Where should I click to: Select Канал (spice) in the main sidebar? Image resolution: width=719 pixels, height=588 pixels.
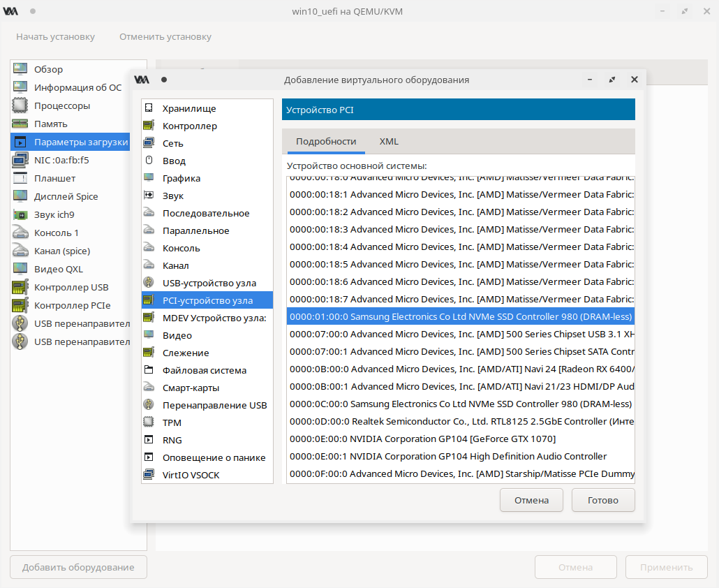pos(70,251)
